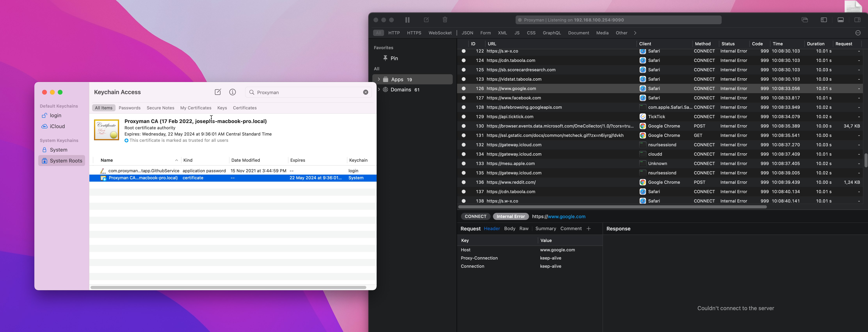Open the My Certificates tab
Image resolution: width=868 pixels, height=332 pixels.
[x=195, y=108]
